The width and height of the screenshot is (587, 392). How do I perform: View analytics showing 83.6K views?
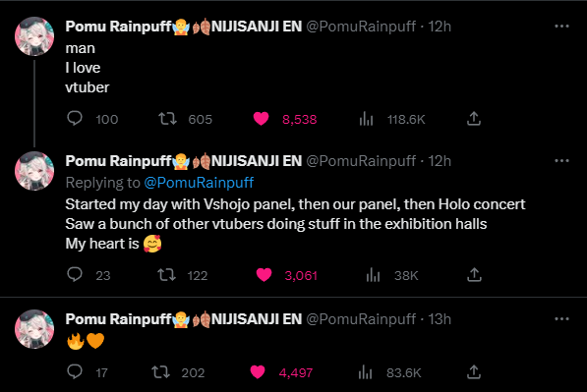point(366,372)
